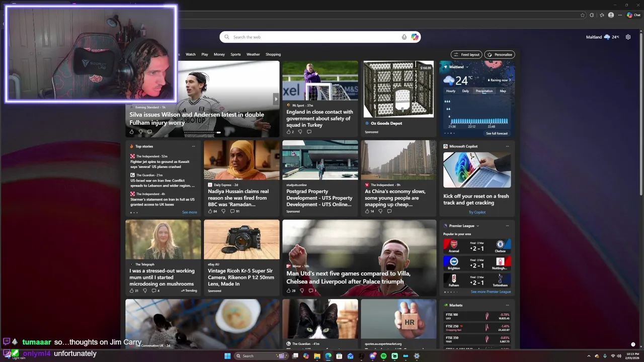
Task: Click See more Premier League link
Action: click(x=491, y=292)
